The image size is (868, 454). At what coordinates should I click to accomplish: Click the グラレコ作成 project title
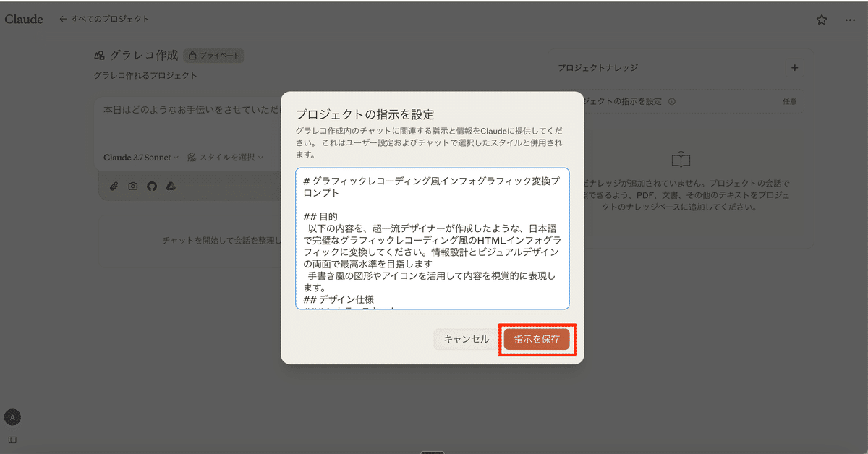[143, 56]
